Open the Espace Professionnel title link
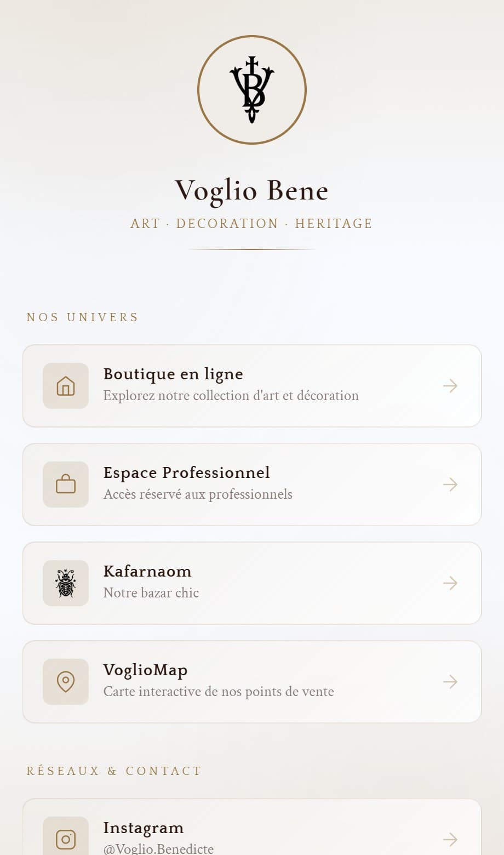 point(187,472)
